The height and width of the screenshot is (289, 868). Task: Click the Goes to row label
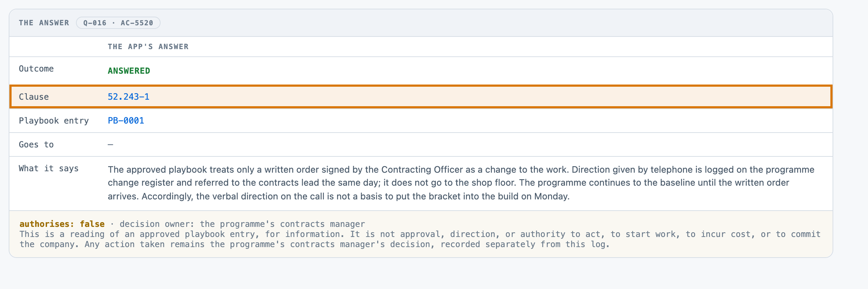pyautogui.click(x=36, y=144)
